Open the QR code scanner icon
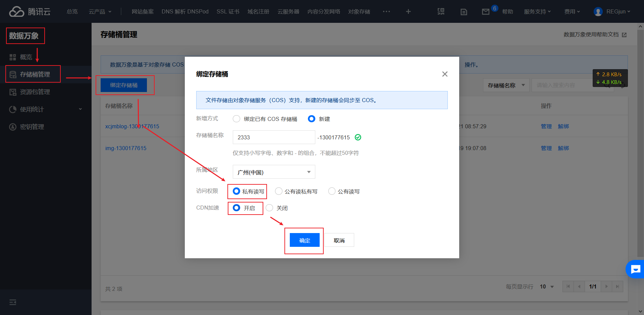 point(441,11)
